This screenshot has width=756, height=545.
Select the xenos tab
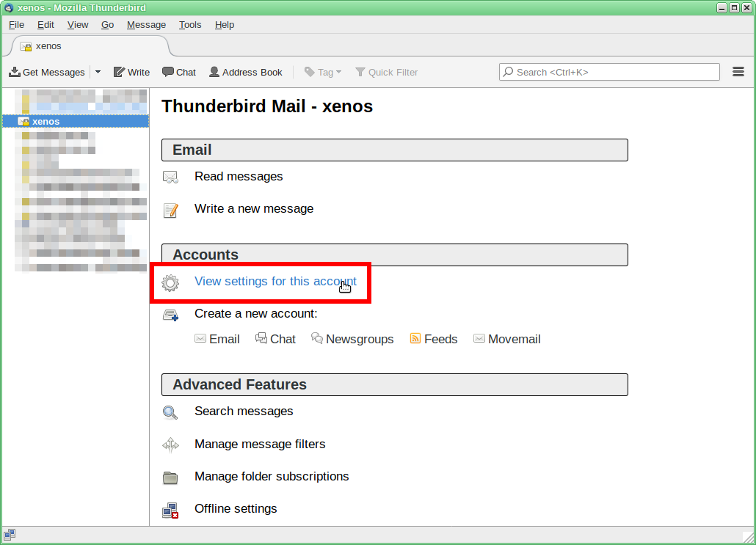[x=90, y=46]
